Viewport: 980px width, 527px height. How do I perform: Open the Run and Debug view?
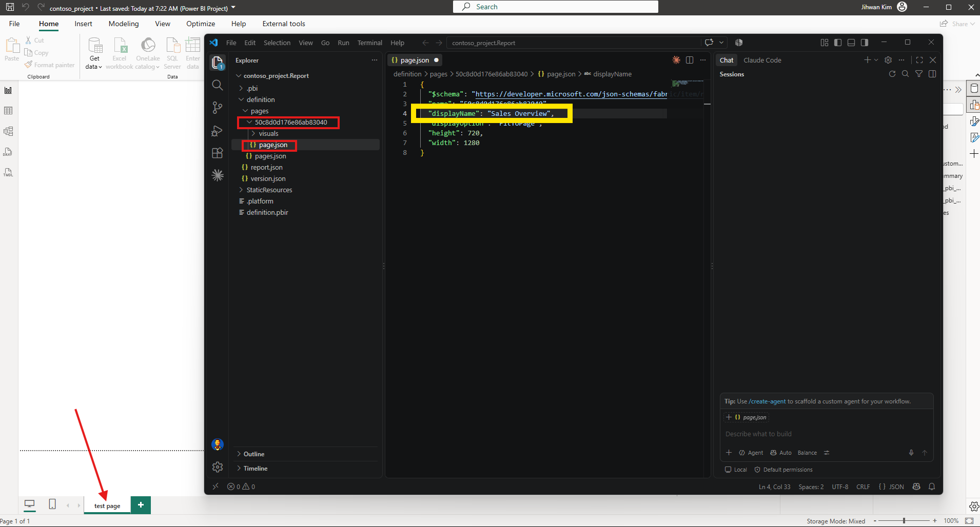218,131
